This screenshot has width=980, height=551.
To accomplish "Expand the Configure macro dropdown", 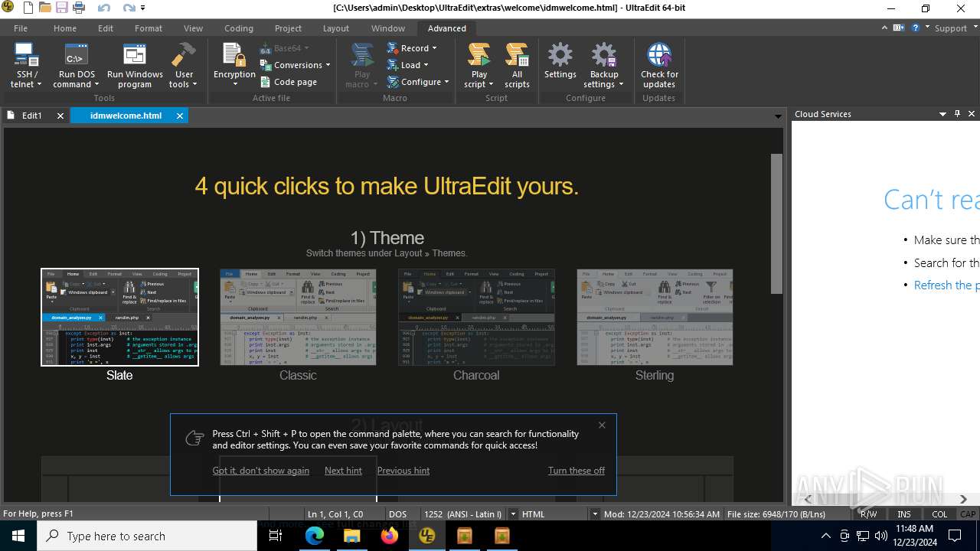I will pos(446,82).
